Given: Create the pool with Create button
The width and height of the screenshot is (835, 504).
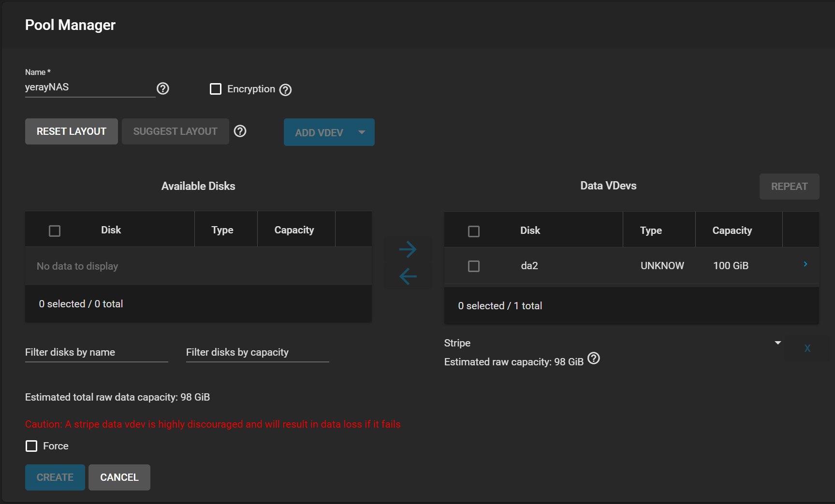Looking at the screenshot, I should 55,477.
